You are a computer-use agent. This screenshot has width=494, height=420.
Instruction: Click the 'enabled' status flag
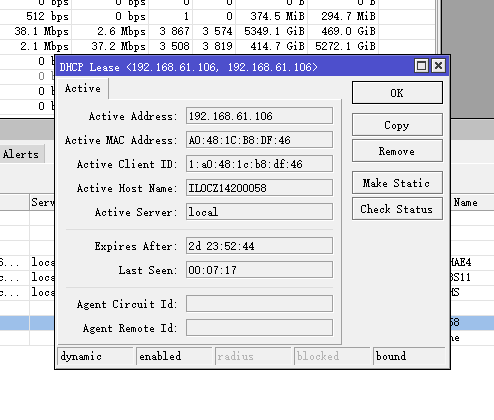click(x=174, y=356)
